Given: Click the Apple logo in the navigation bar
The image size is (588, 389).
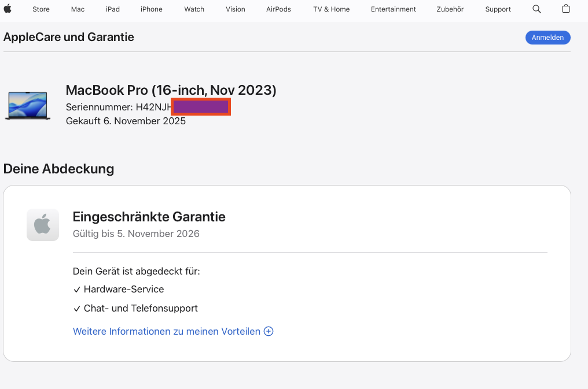Looking at the screenshot, I should pos(8,9).
